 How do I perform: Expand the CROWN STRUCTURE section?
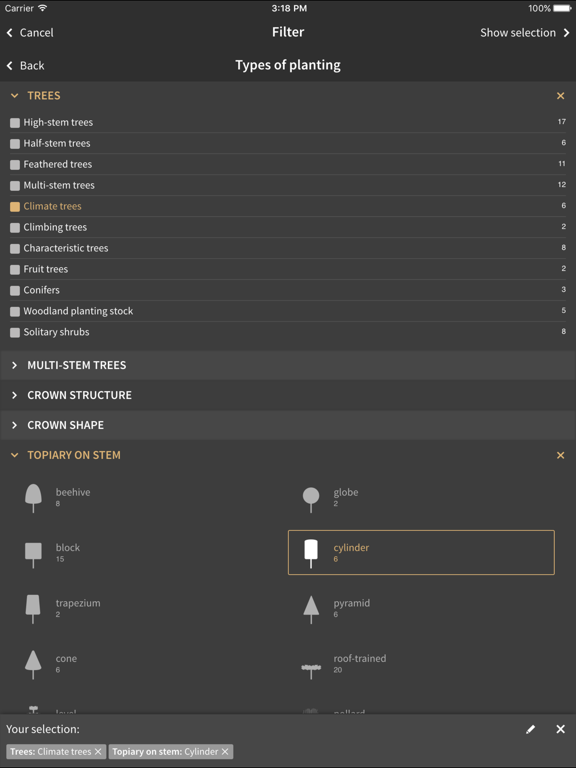coord(288,395)
